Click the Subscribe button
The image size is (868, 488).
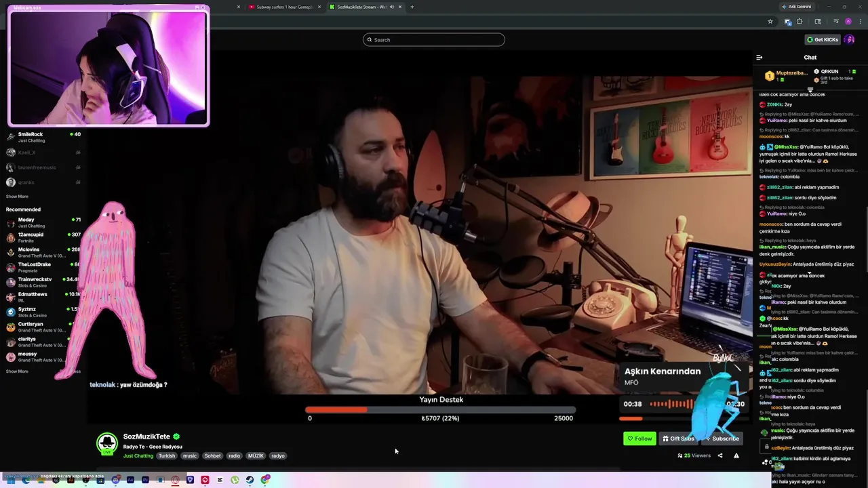722,439
